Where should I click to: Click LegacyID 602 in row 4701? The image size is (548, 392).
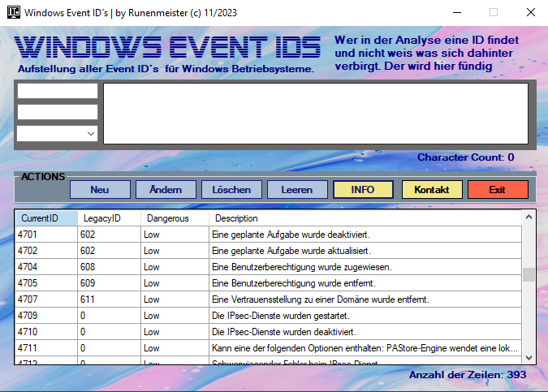point(109,235)
